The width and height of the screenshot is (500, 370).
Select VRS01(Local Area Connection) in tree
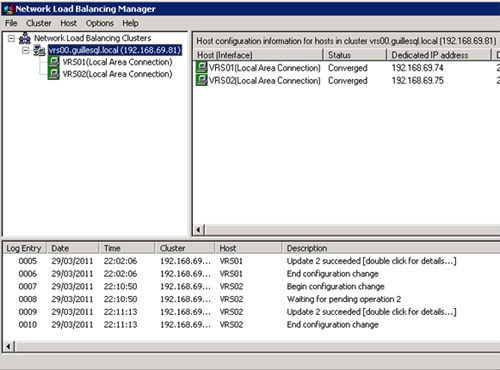point(117,62)
